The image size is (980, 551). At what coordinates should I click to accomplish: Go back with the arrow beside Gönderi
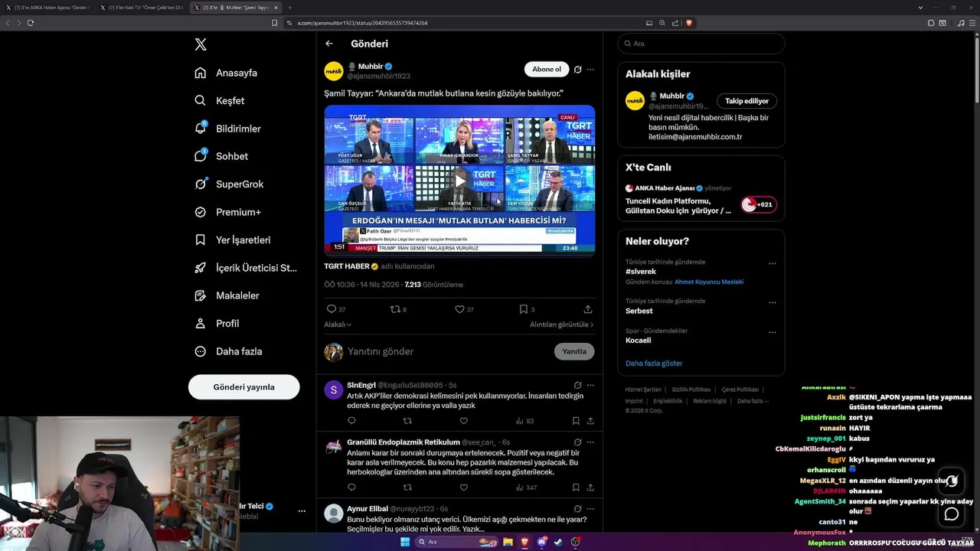pyautogui.click(x=329, y=44)
